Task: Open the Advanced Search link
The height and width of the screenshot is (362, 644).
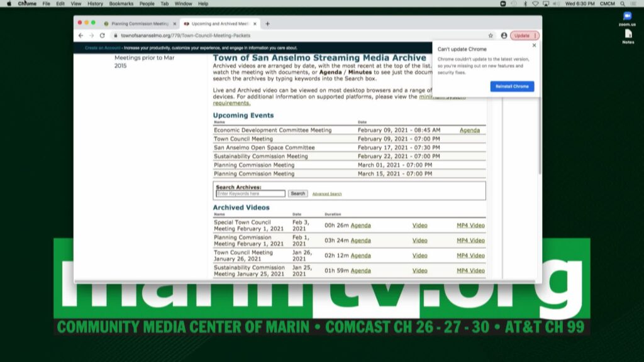Action: (327, 194)
